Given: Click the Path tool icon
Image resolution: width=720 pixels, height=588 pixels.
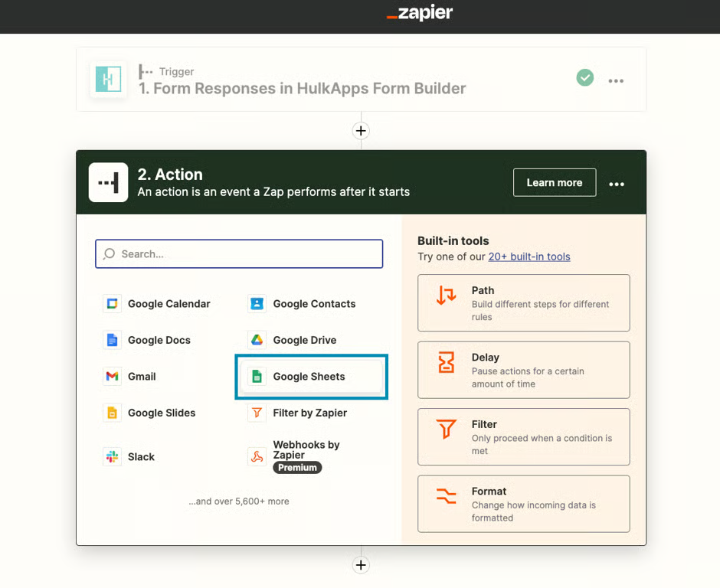Looking at the screenshot, I should pos(446,295).
